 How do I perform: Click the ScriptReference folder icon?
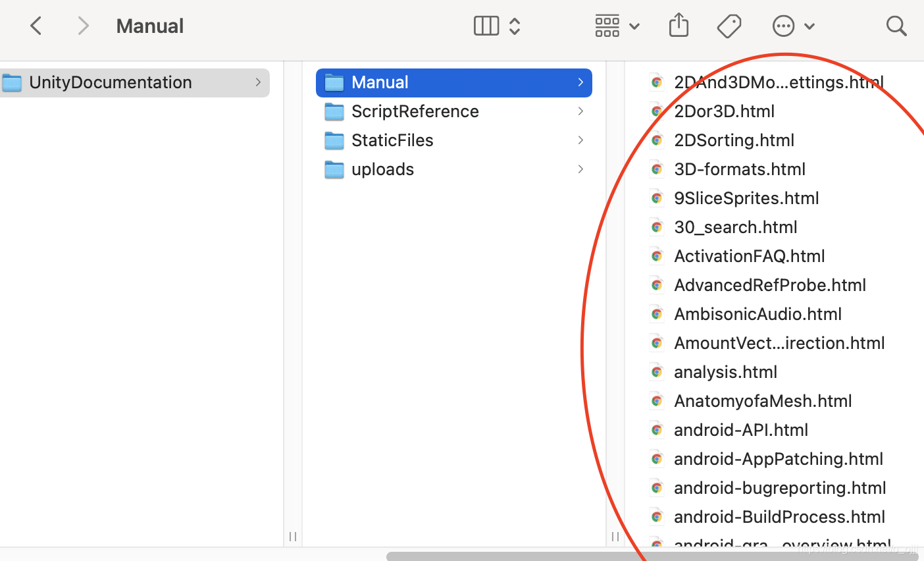click(x=334, y=111)
